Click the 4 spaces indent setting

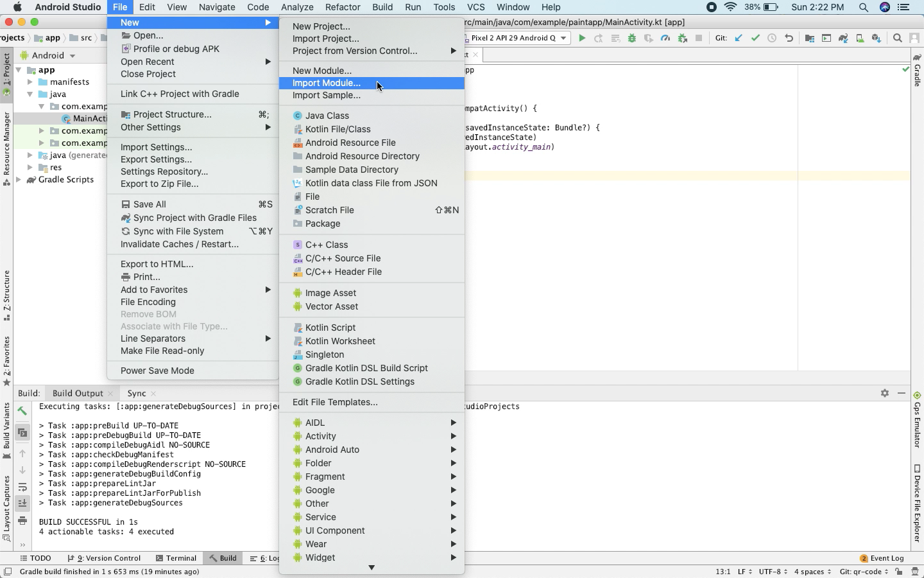[812, 572]
